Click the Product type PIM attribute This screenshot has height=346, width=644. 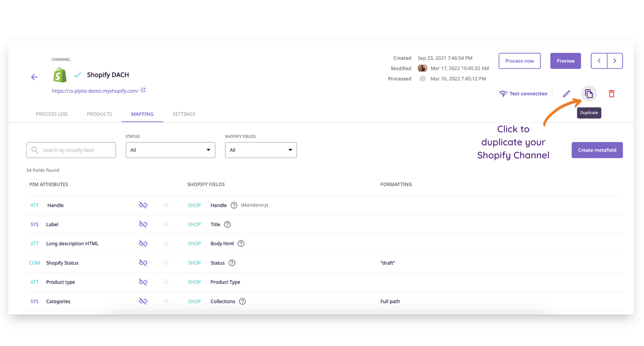(x=60, y=282)
